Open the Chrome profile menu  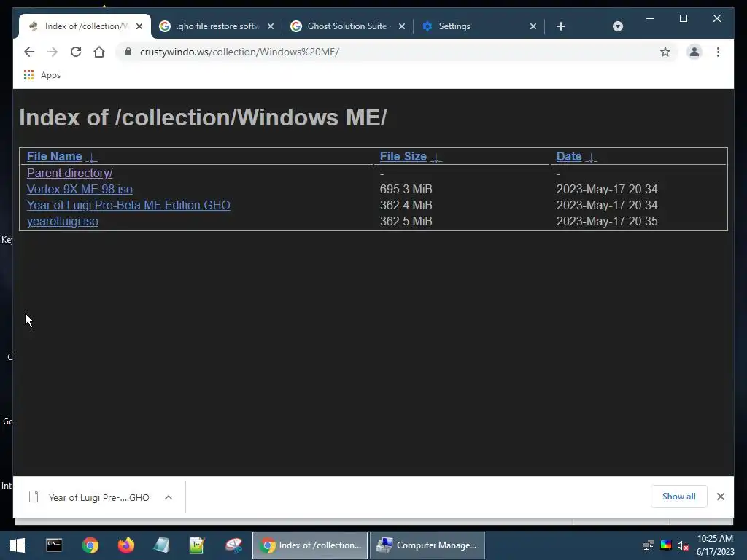pyautogui.click(x=694, y=52)
